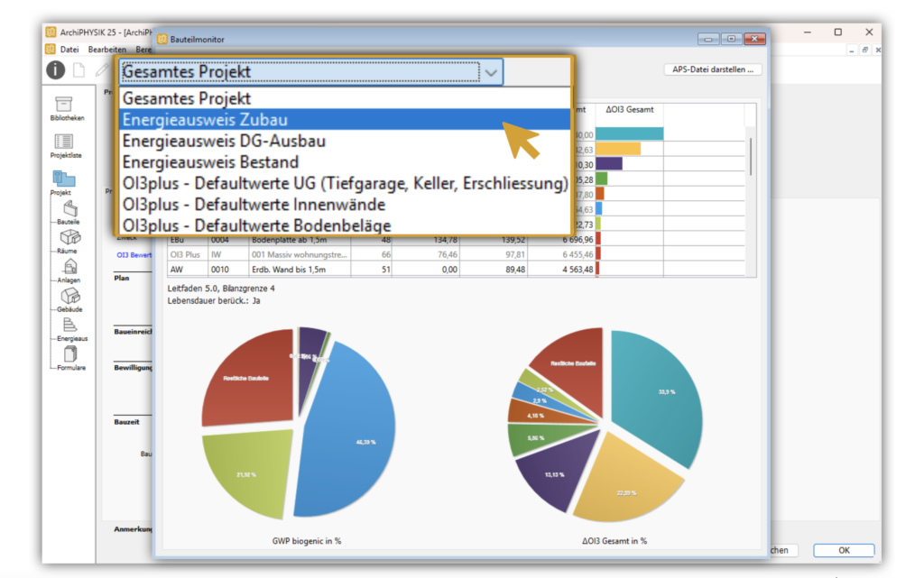Restore the inner MDI child window
Screen dimensions: 924x578
pyautogui.click(x=864, y=50)
